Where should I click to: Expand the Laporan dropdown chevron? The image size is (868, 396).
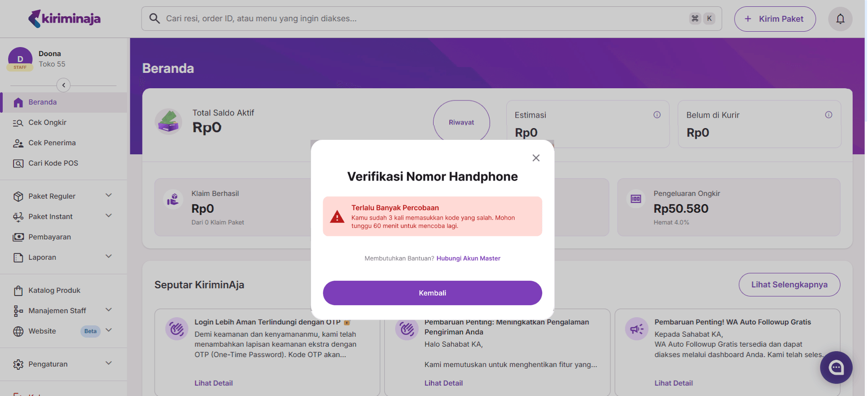(x=108, y=257)
